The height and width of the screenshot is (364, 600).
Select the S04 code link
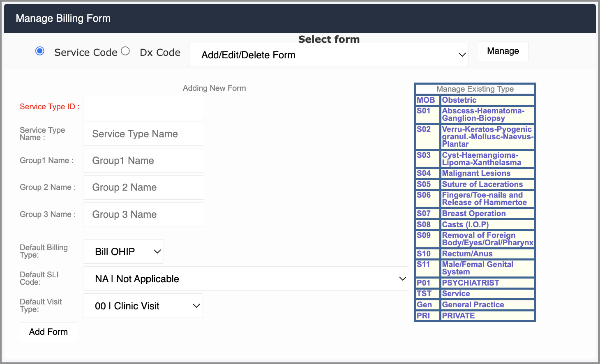tap(424, 173)
